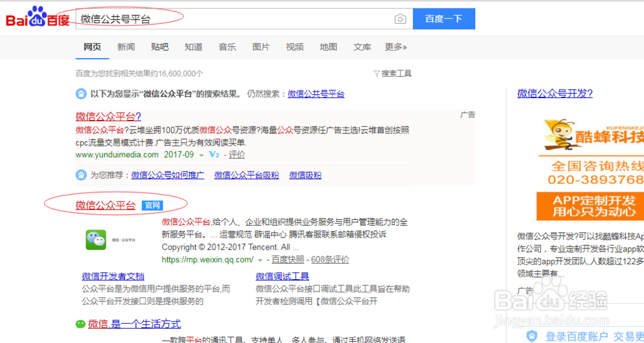Click the Baidu logo
This screenshot has height=343, width=644.
(37, 17)
